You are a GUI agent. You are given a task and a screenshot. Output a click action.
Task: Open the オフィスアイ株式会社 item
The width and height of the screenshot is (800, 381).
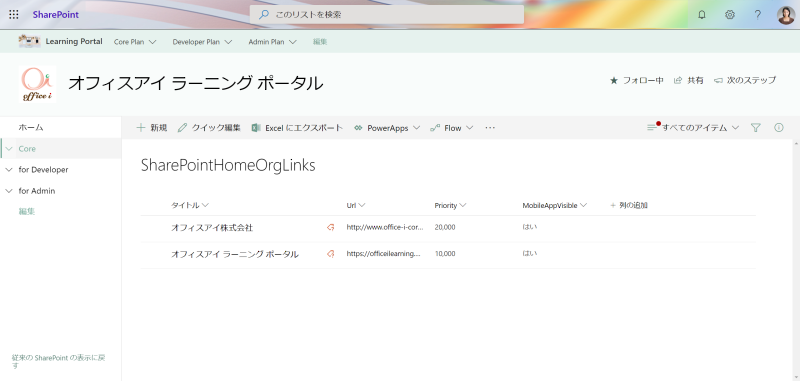click(212, 227)
